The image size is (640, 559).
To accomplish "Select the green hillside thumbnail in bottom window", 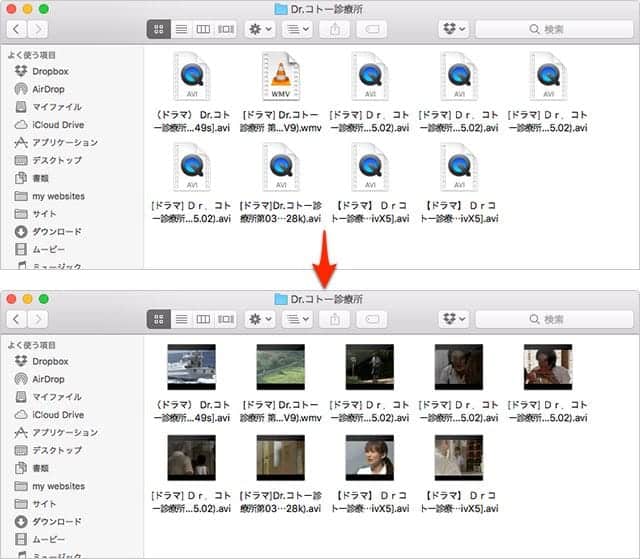I will click(x=281, y=367).
